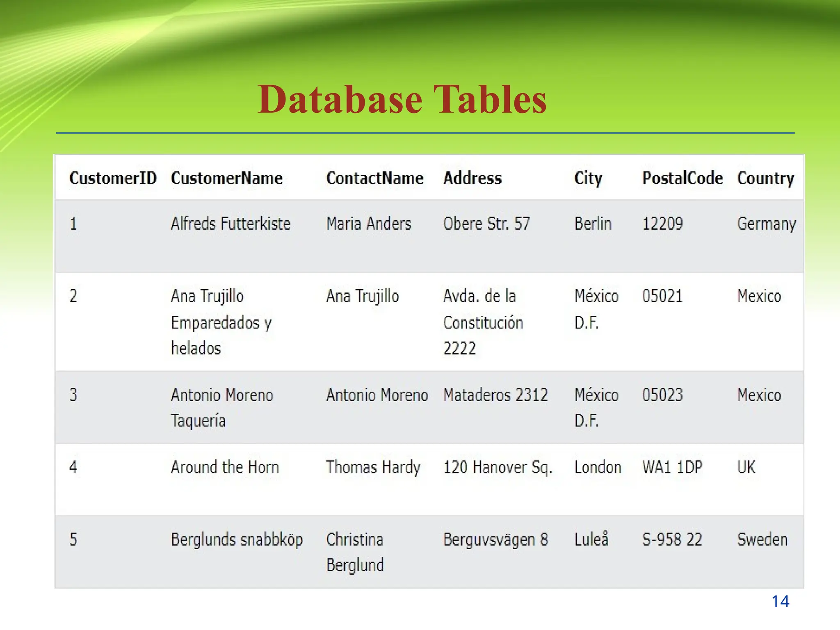Click CustomerID value 5
This screenshot has width=840, height=630.
[x=73, y=539]
